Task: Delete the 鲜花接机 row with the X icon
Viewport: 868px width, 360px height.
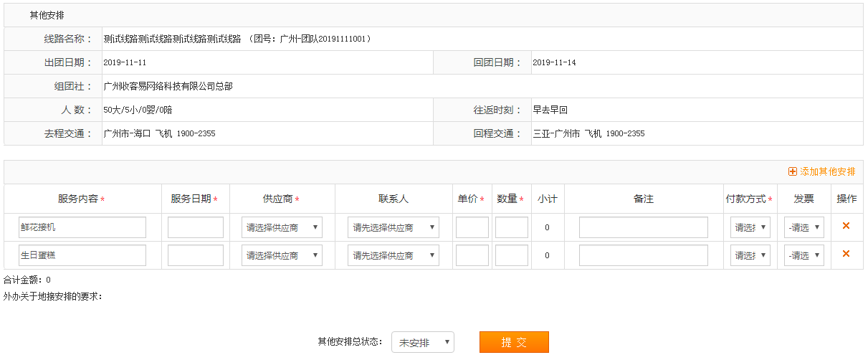Action: click(846, 226)
